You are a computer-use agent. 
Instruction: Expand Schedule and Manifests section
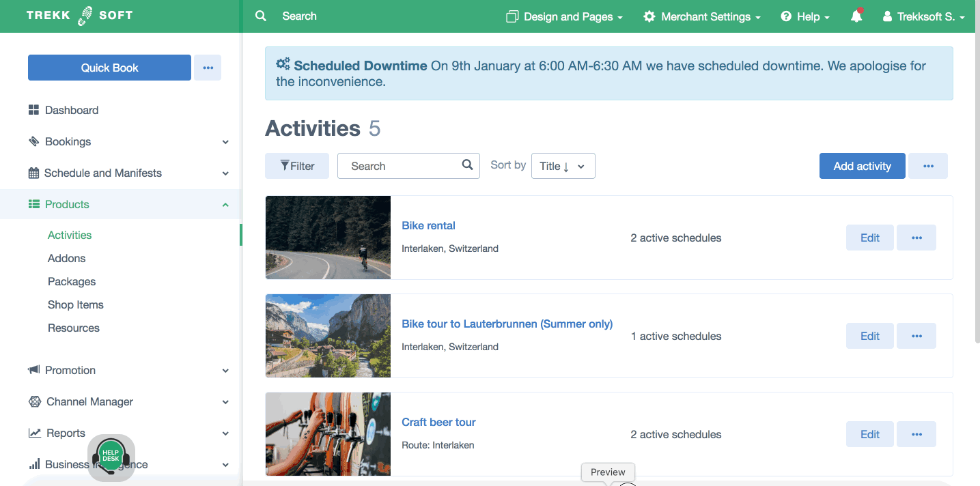pyautogui.click(x=225, y=173)
